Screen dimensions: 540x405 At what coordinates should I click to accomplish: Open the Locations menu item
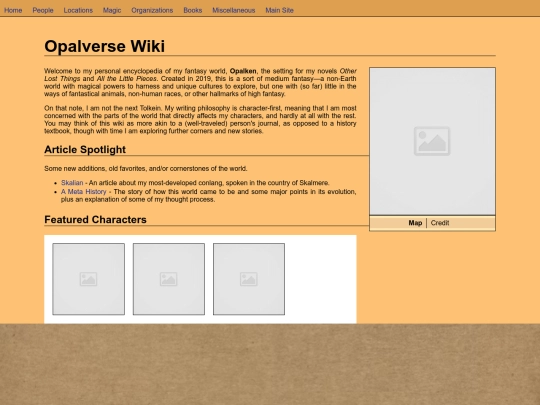pos(78,10)
